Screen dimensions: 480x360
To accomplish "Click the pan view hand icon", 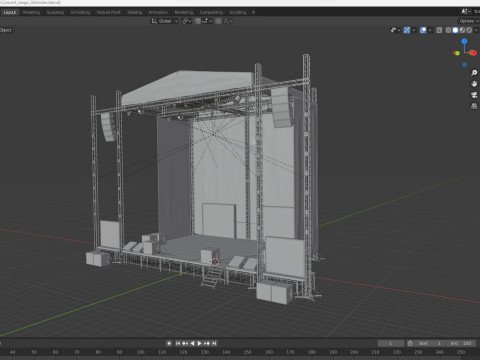I will (x=474, y=84).
